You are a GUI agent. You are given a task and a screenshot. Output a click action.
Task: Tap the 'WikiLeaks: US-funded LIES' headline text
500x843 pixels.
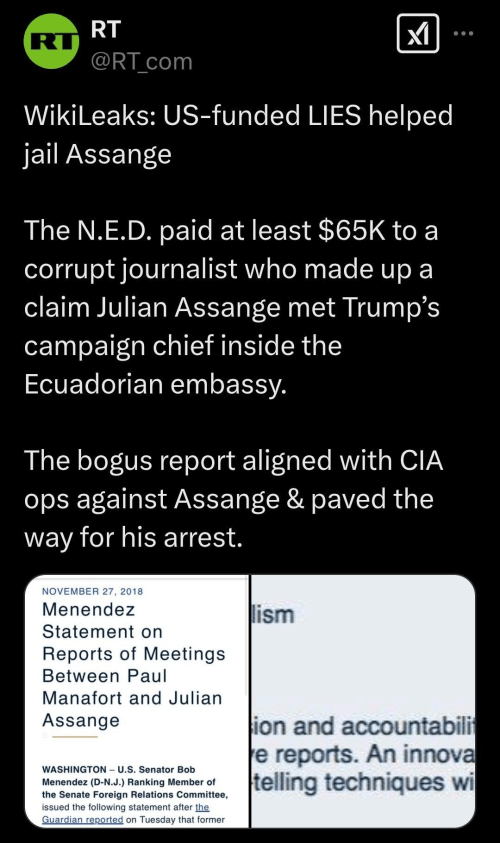tap(239, 115)
